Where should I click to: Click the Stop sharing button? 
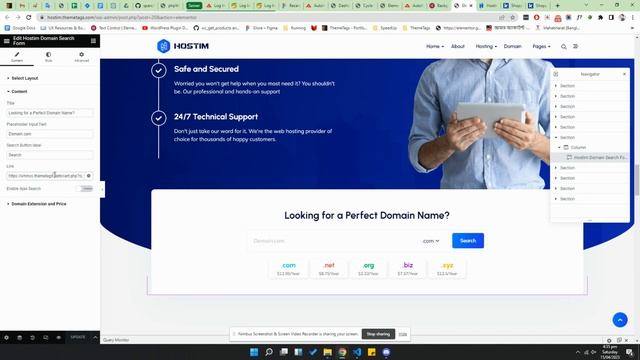378,334
